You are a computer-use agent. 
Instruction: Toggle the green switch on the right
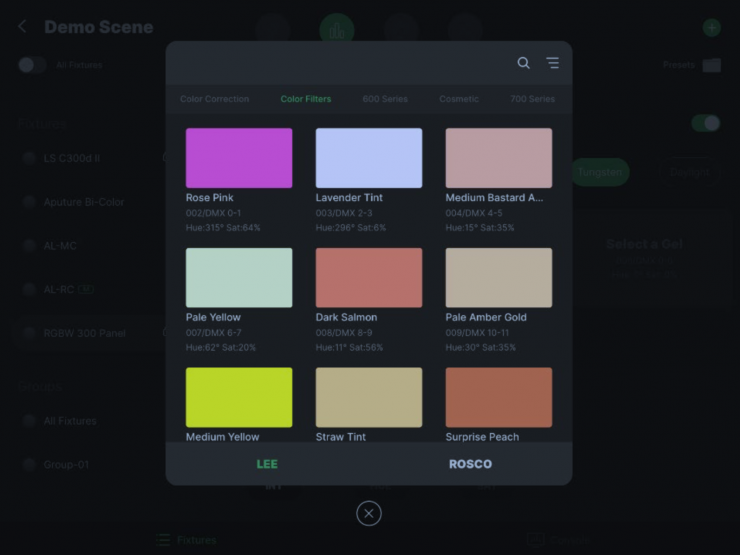(x=705, y=123)
